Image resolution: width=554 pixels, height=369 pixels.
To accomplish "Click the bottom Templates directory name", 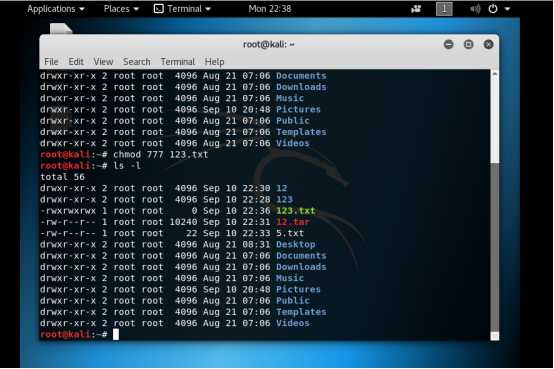I will pyautogui.click(x=301, y=312).
